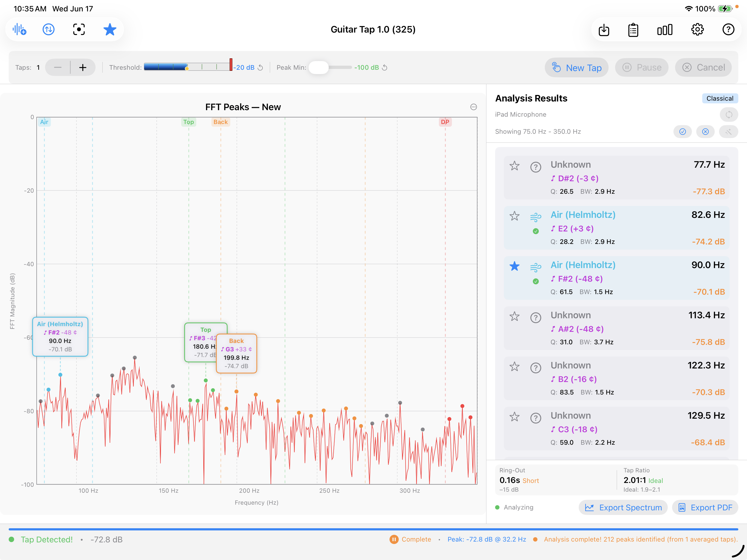The image size is (747, 560).
Task: Decrease the taps count with minus
Action: pyautogui.click(x=58, y=68)
